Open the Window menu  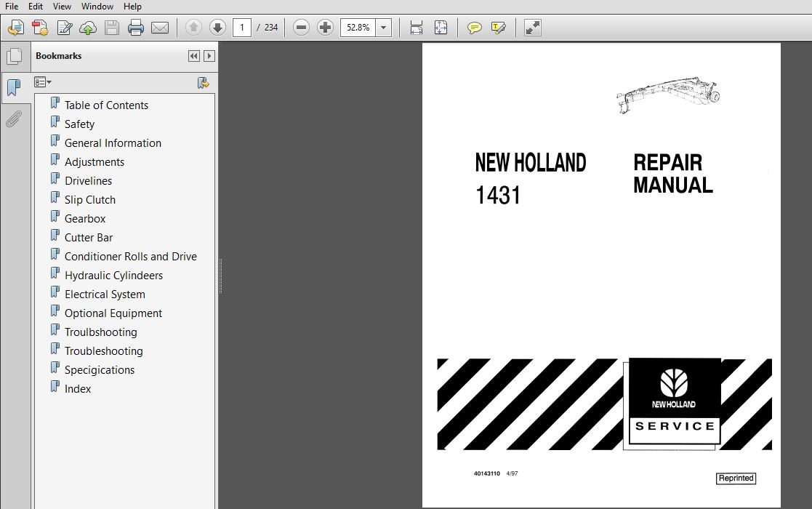[x=97, y=7]
